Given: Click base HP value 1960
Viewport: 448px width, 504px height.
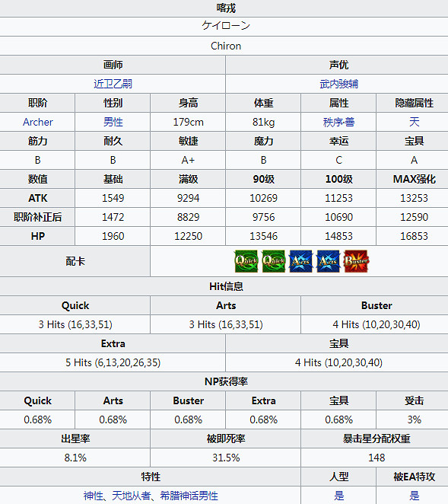Looking at the screenshot, I should 113,236.
